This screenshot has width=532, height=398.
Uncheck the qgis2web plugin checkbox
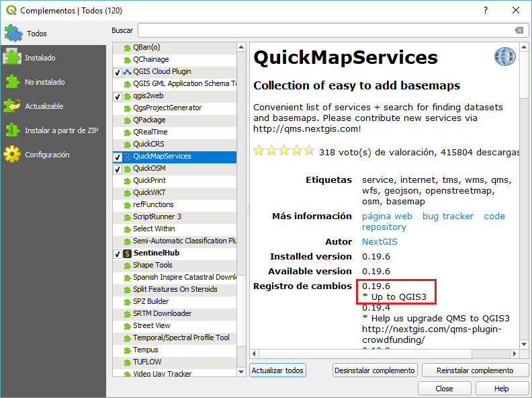tap(118, 96)
